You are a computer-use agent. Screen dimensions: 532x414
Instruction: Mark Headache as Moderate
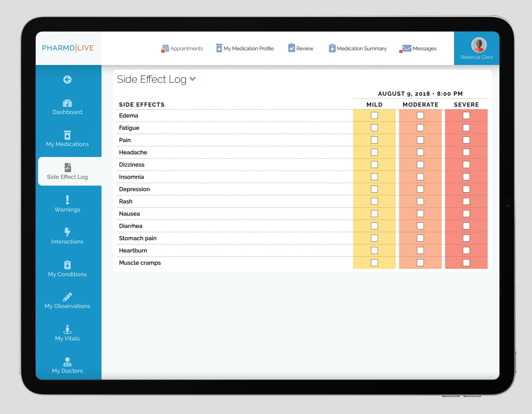pyautogui.click(x=420, y=152)
